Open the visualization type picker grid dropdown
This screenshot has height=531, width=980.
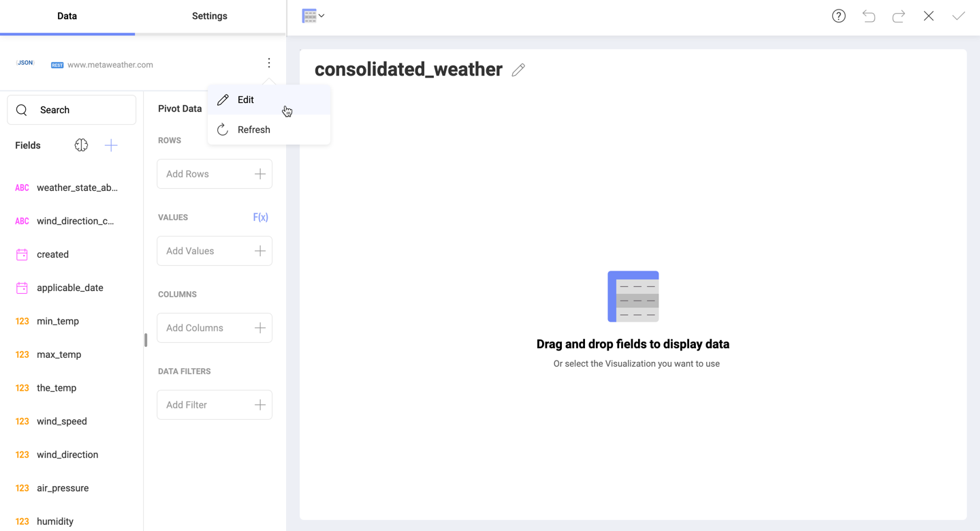(313, 16)
